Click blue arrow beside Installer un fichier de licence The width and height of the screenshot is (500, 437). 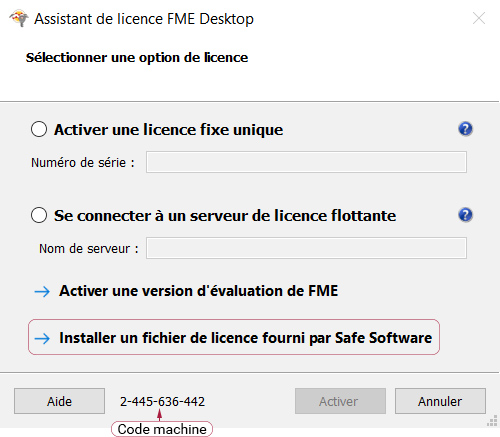pyautogui.click(x=42, y=338)
